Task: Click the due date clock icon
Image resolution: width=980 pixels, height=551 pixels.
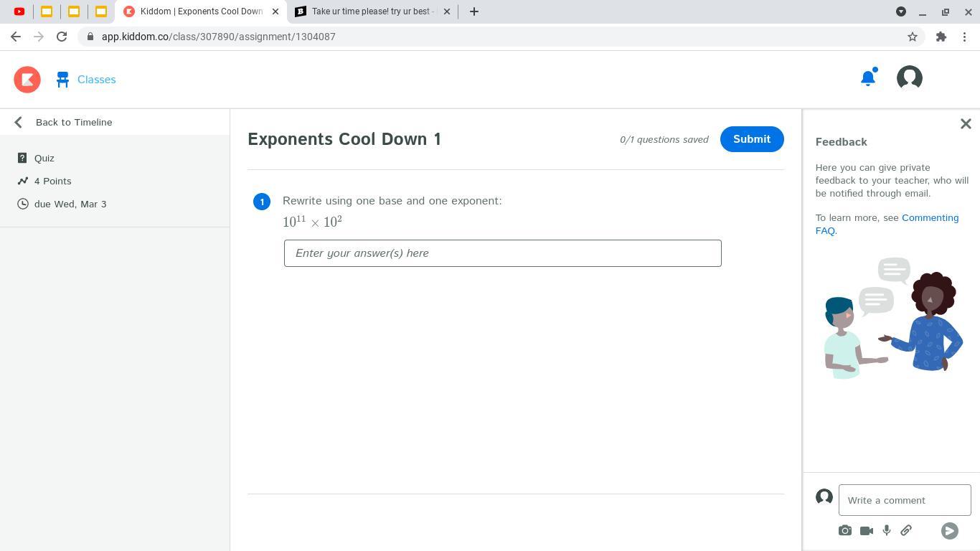Action: coord(23,204)
